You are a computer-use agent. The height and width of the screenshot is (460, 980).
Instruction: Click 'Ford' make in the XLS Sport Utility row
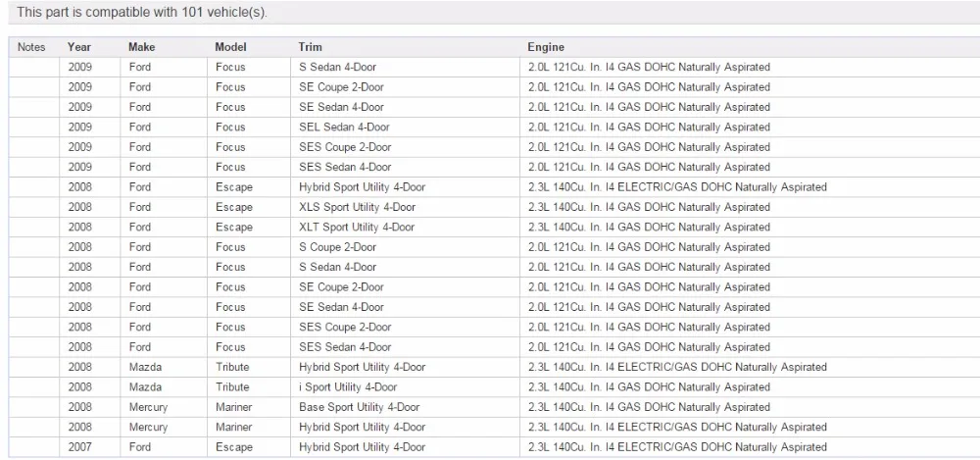point(140,207)
